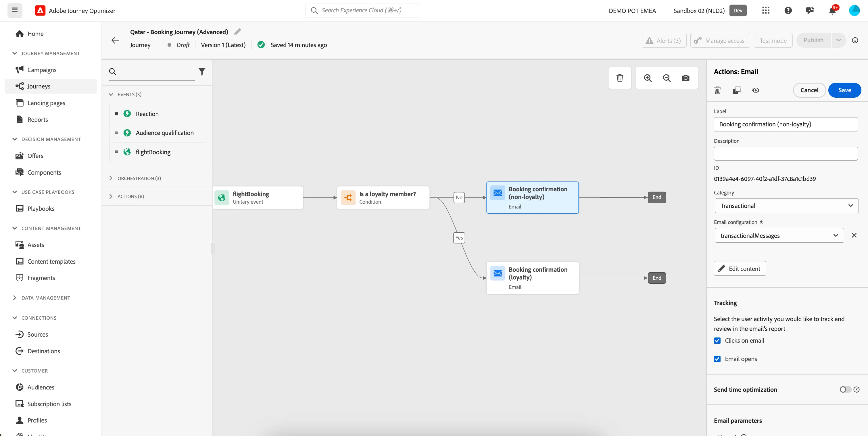Open the Publish split-button arrow
Viewport: 868px width, 436px height.
[839, 40]
